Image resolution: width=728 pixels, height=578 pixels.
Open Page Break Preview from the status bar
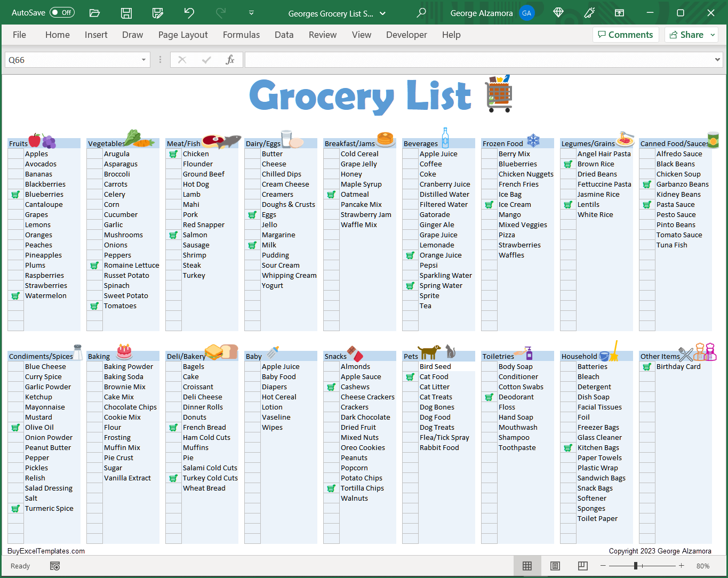point(582,566)
